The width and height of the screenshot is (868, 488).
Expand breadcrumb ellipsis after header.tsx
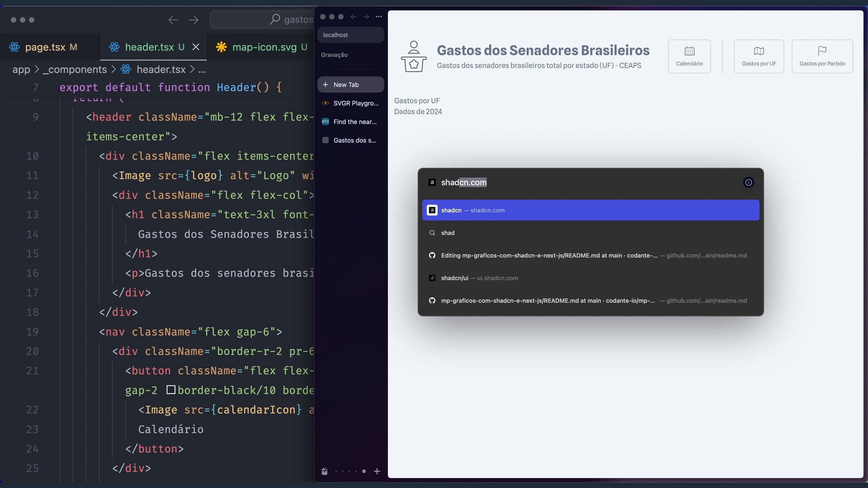[202, 70]
